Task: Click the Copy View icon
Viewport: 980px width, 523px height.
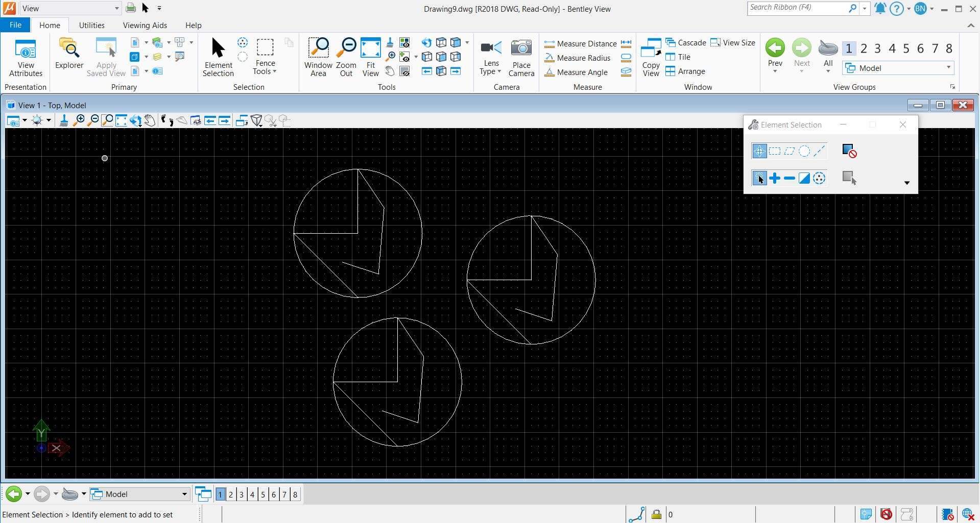Action: pos(651,58)
